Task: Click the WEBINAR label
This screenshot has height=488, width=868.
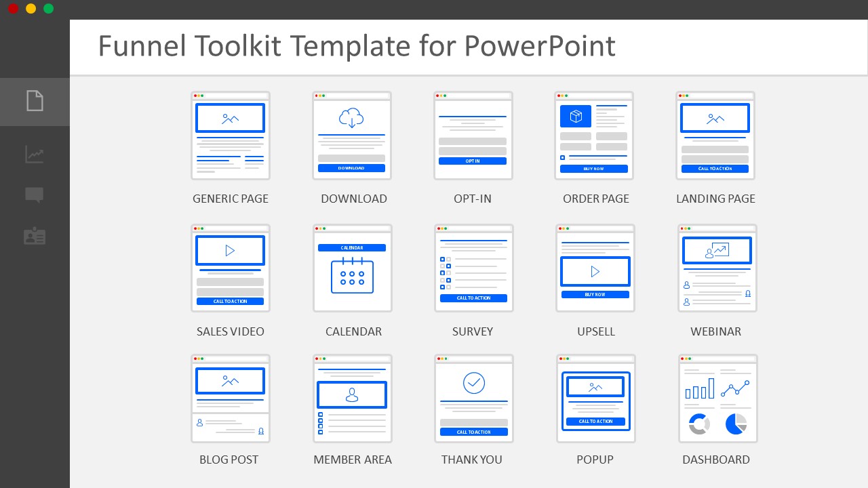Action: pyautogui.click(x=715, y=331)
